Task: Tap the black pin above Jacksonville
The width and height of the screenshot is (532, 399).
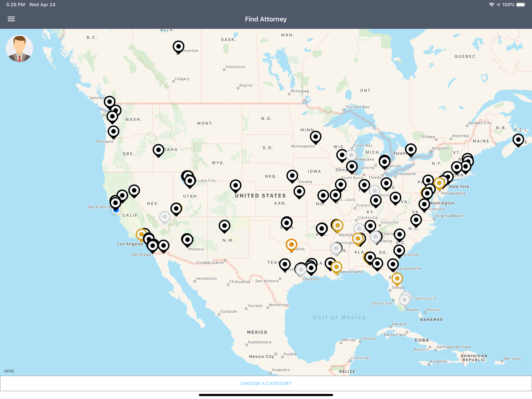Action: [393, 265]
